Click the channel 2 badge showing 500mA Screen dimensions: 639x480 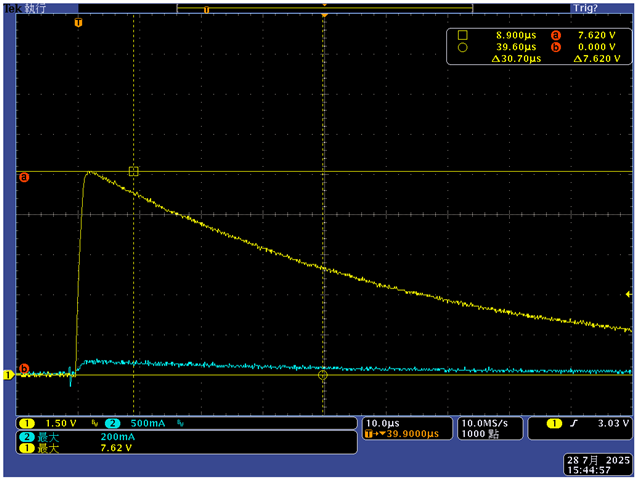pyautogui.click(x=112, y=423)
